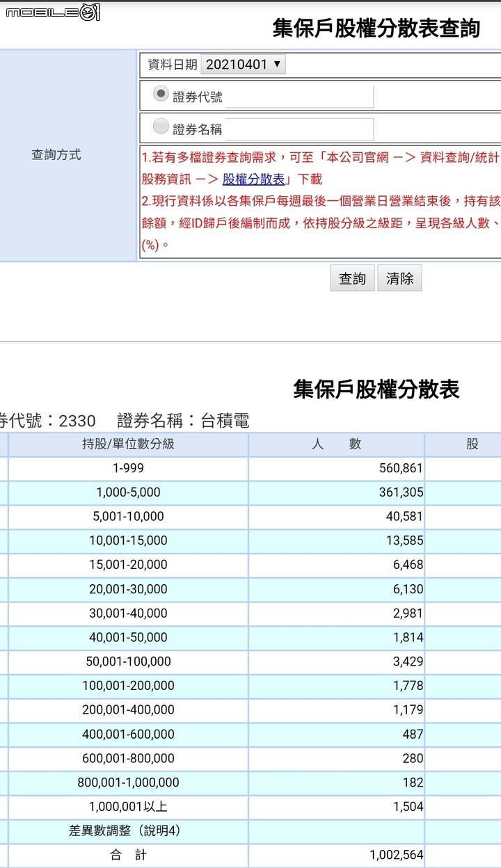Select the 證券代號 radio button
This screenshot has width=501, height=868.
pos(161,94)
